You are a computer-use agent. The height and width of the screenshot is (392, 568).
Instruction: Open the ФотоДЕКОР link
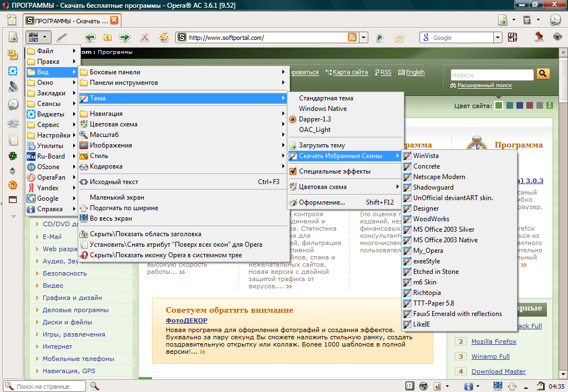[186, 320]
